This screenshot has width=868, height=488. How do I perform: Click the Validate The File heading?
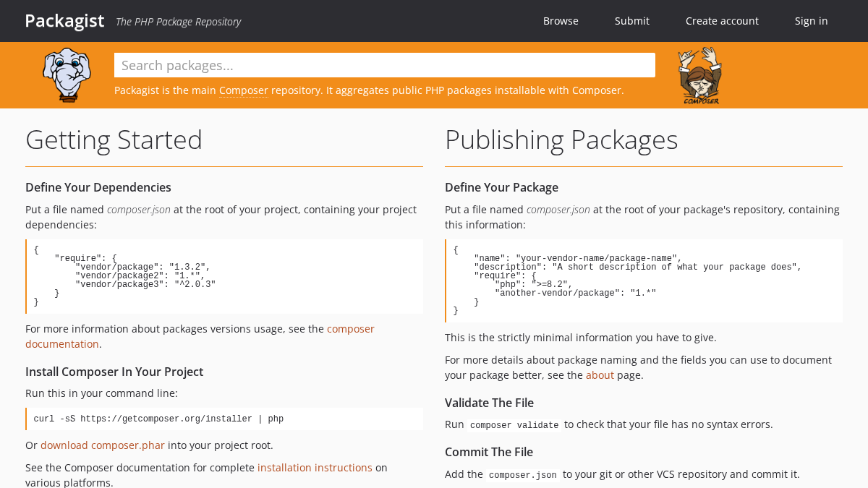(489, 403)
